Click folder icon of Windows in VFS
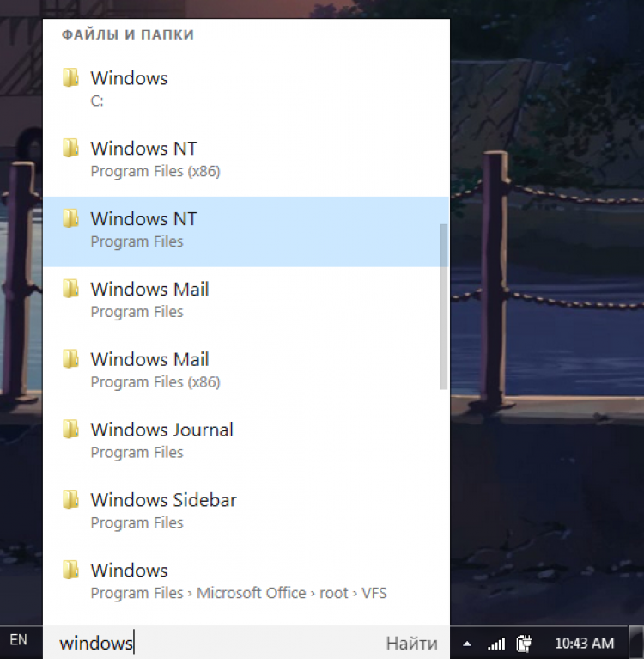The width and height of the screenshot is (644, 659). coord(70,570)
